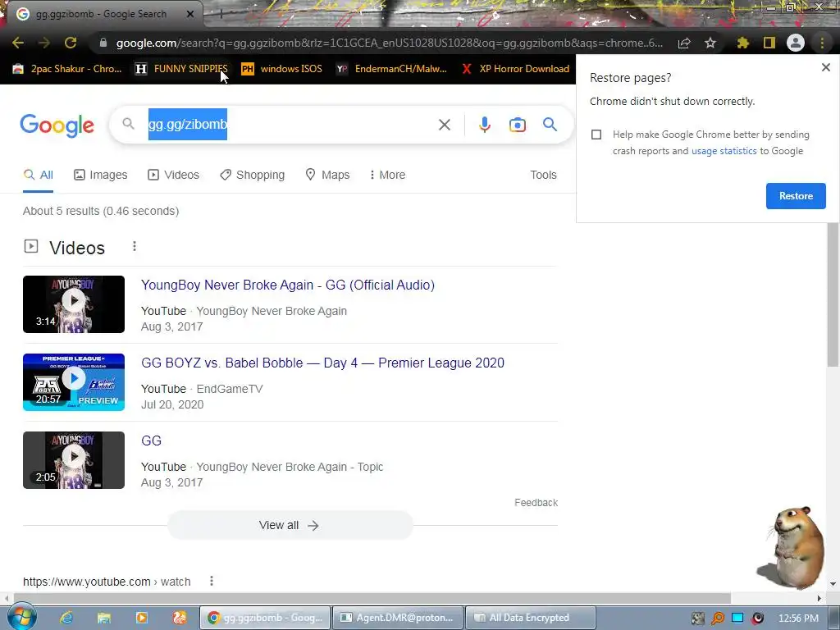Reload the page with the refresh icon
The width and height of the screenshot is (840, 630).
(71, 43)
